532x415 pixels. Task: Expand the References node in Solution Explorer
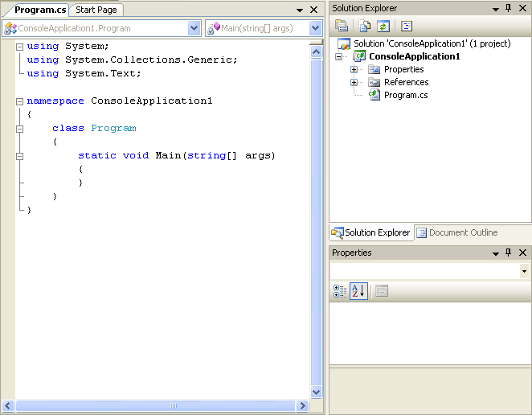point(354,83)
